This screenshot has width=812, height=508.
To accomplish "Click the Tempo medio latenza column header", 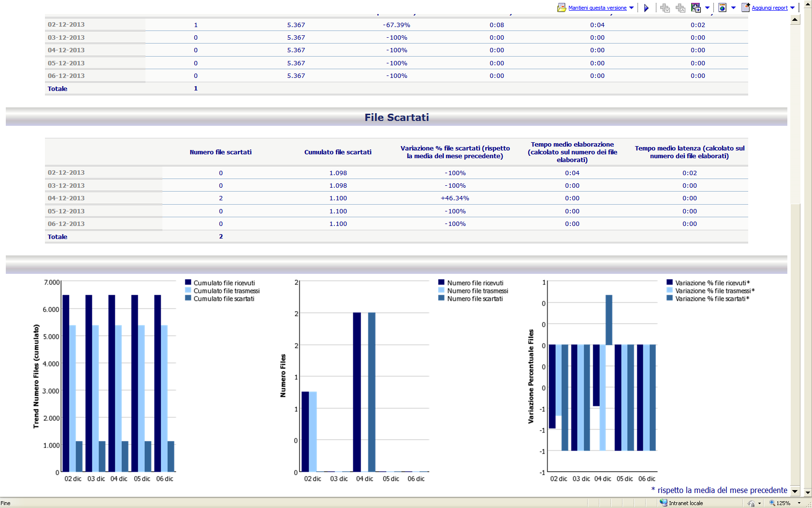I will (690, 152).
